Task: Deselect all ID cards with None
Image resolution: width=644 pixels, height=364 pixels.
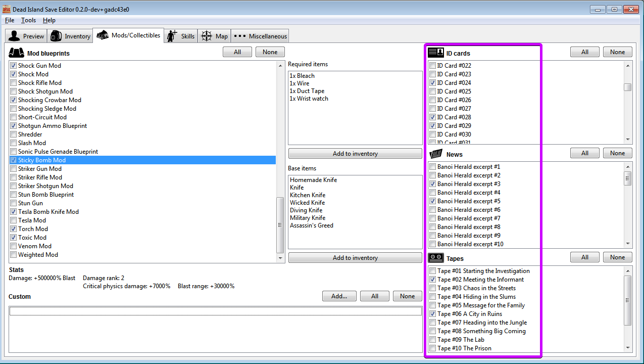Action: [x=618, y=52]
